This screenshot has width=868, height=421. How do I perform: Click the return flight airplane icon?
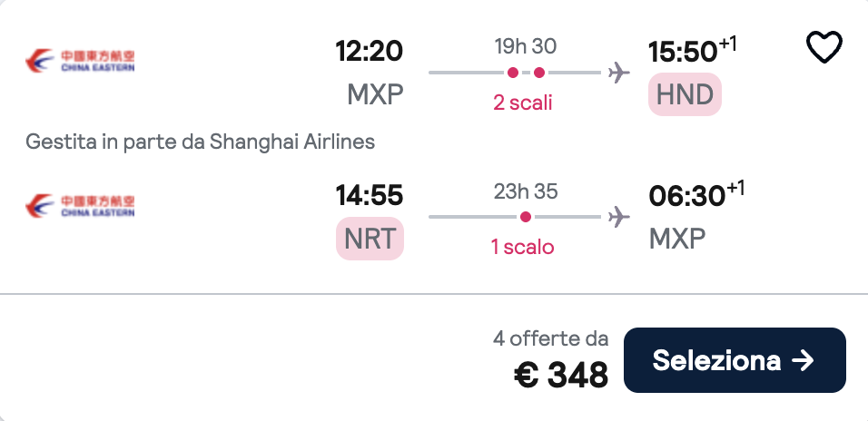[619, 217]
